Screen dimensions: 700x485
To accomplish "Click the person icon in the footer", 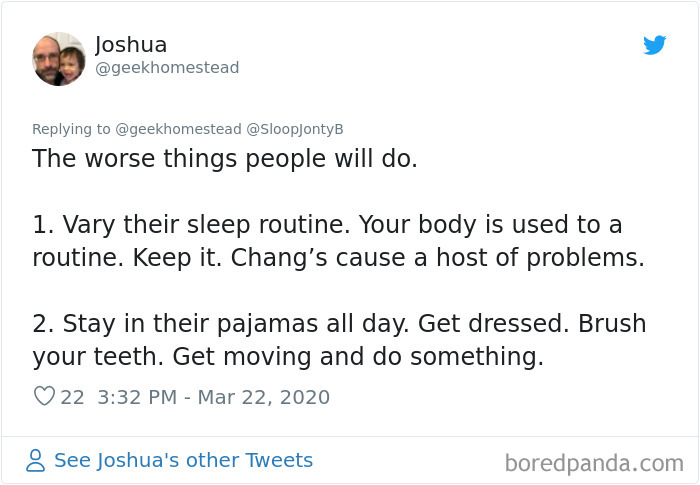I will (35, 461).
